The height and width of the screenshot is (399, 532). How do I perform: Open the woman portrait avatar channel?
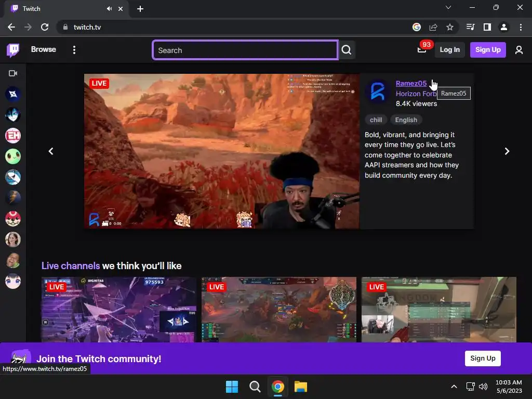pyautogui.click(x=13, y=240)
